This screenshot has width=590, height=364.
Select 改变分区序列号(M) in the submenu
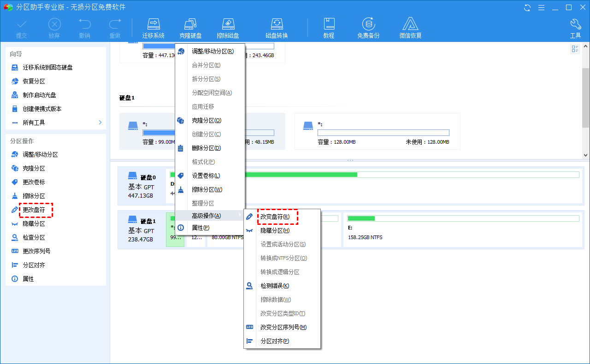coord(282,327)
